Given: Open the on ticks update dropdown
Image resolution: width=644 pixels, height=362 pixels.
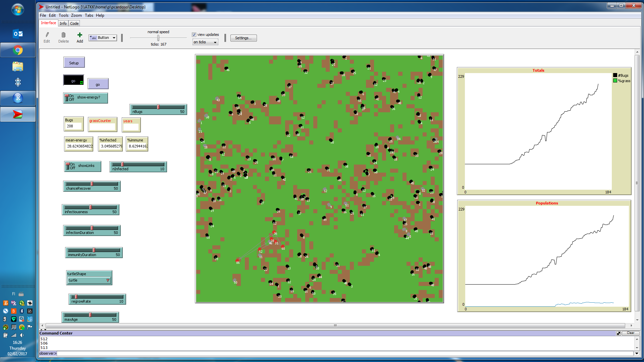Looking at the screenshot, I should pyautogui.click(x=205, y=42).
